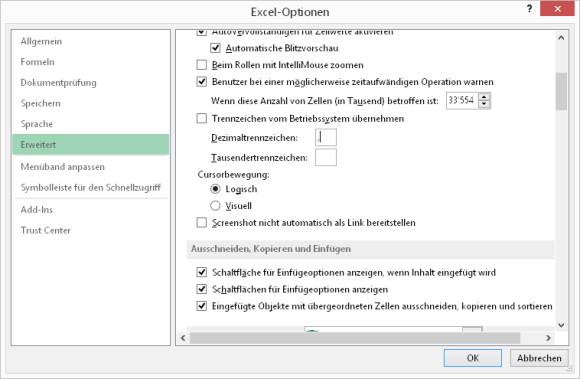Select the Visuell cursor movement option

click(215, 206)
